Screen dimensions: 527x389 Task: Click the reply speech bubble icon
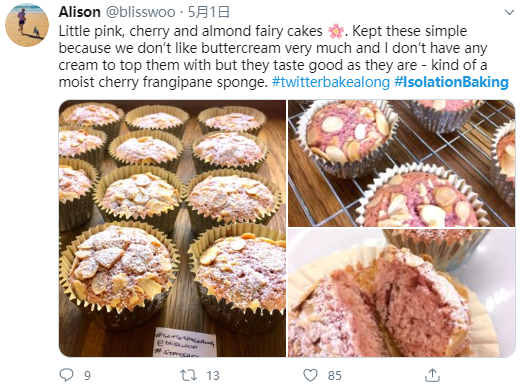[x=66, y=375]
